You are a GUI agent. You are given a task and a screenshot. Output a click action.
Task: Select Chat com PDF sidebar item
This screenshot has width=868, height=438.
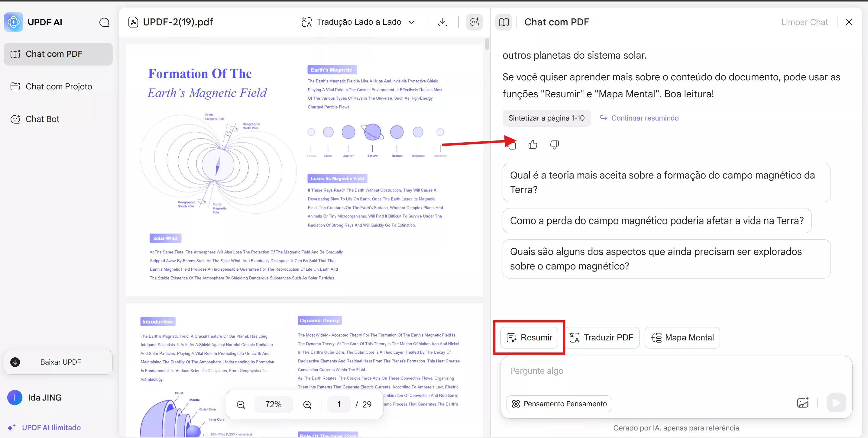tap(58, 54)
